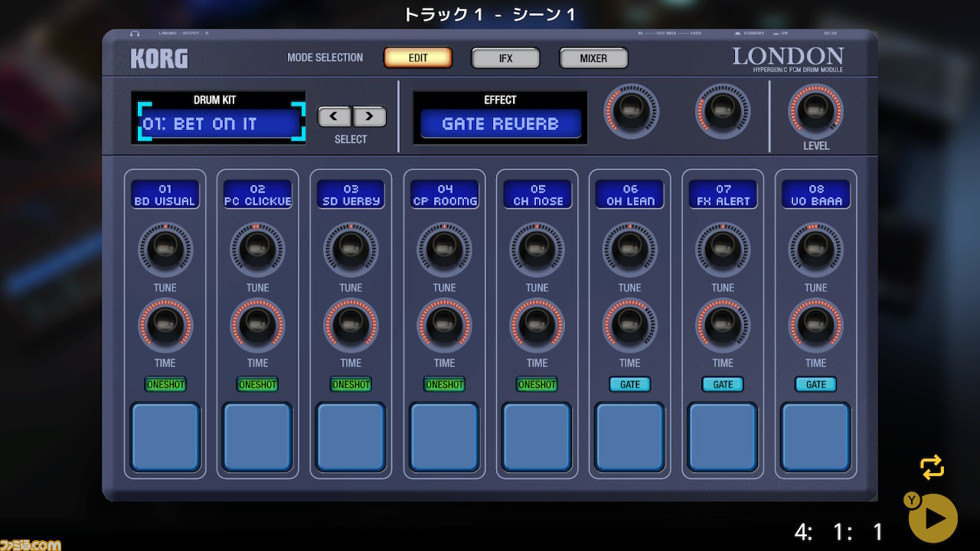Open the MIXER mode tab
This screenshot has width=980, height=551.
[593, 58]
